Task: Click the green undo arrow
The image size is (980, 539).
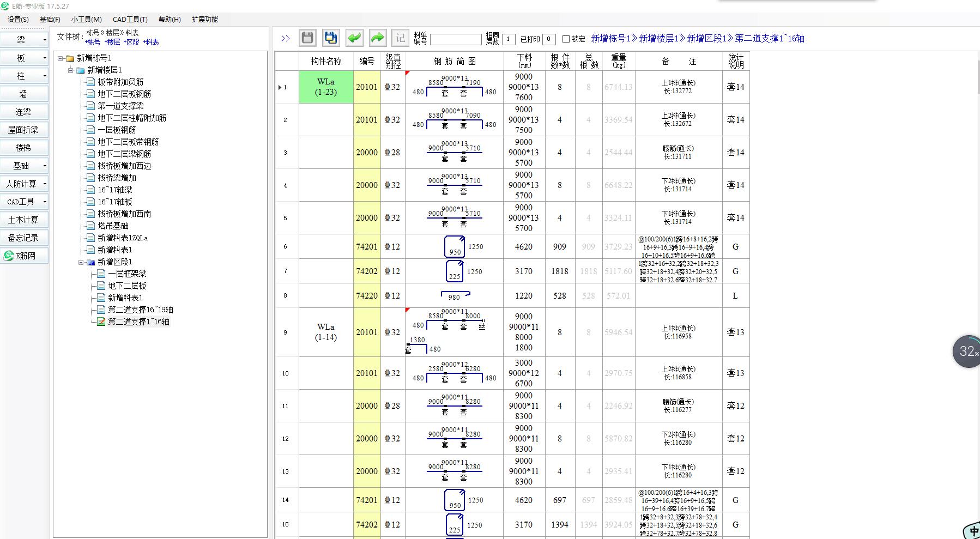Action: pyautogui.click(x=354, y=38)
